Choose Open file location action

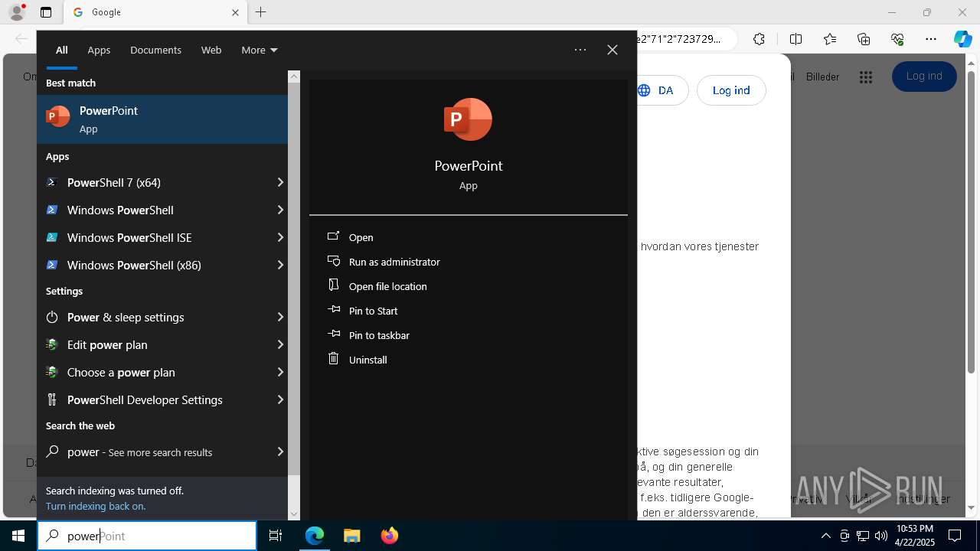point(388,286)
